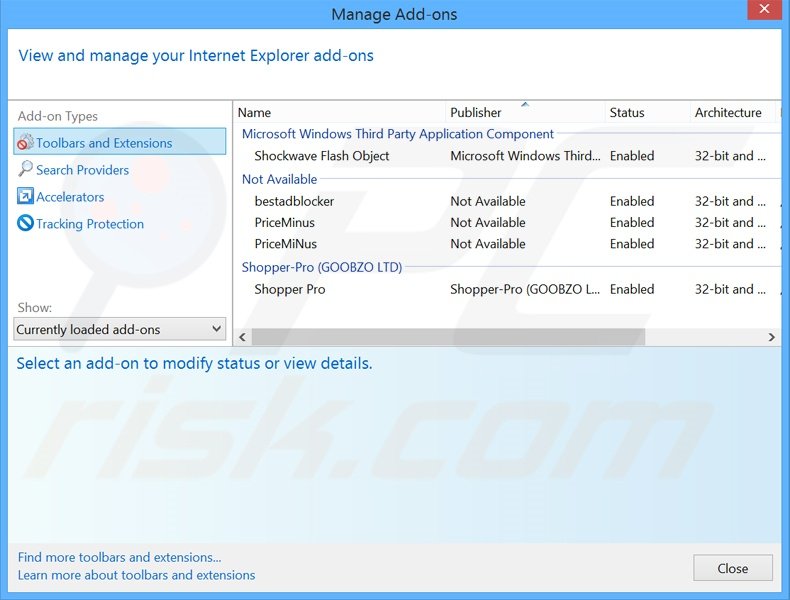Screen dimensions: 790x600
Task: Click the Not Available group header
Action: tap(280, 179)
